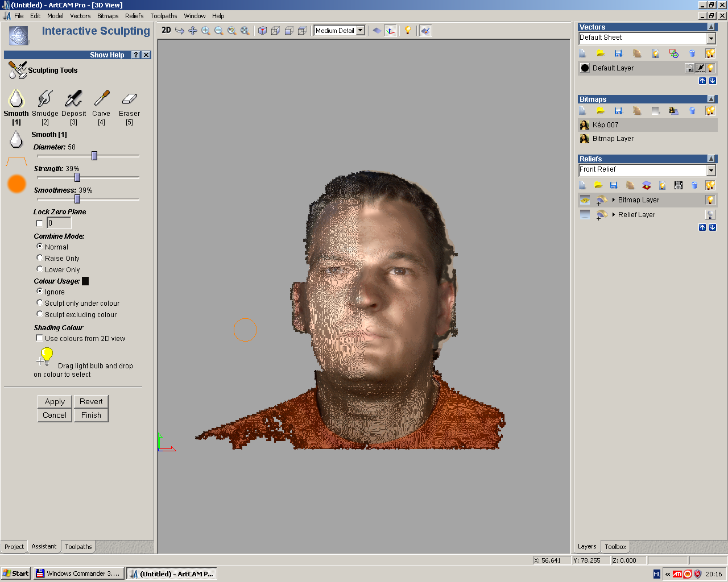
Task: Expand the Front Relief dropdown
Action: (711, 170)
